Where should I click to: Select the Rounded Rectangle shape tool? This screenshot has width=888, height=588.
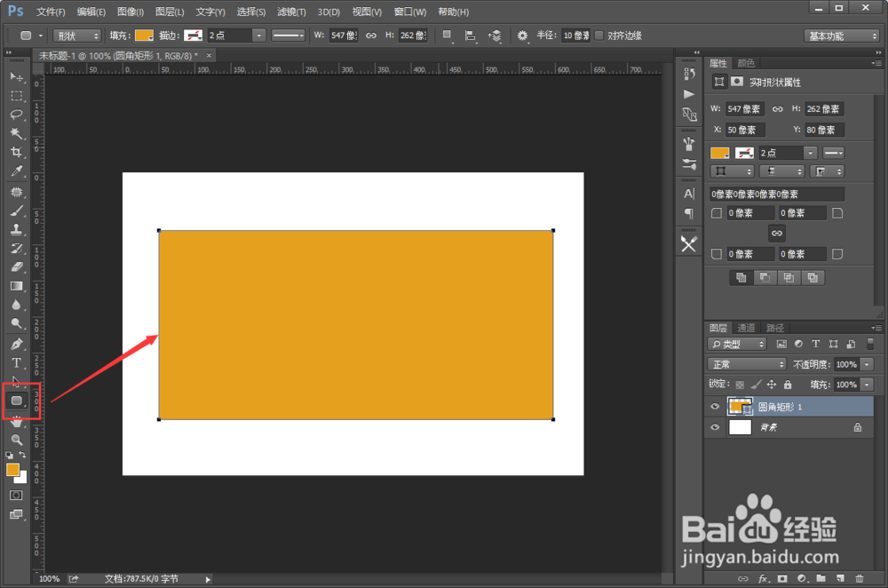[17, 401]
